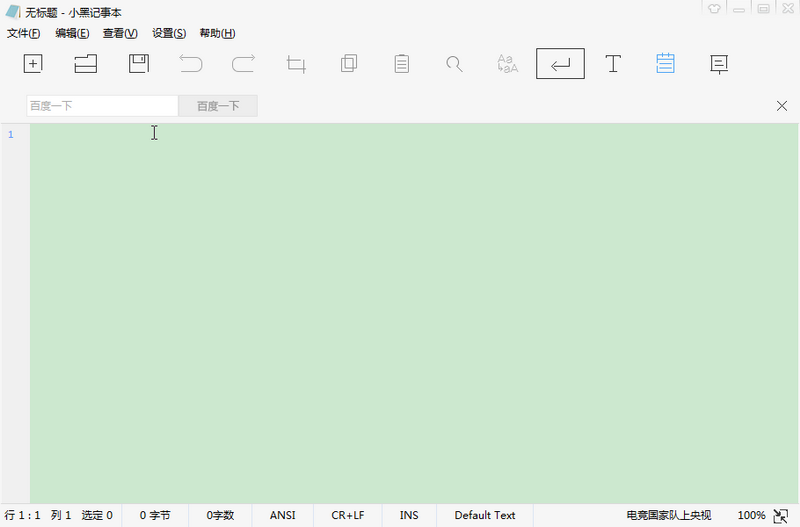Open the 设置(S) menu

point(169,33)
